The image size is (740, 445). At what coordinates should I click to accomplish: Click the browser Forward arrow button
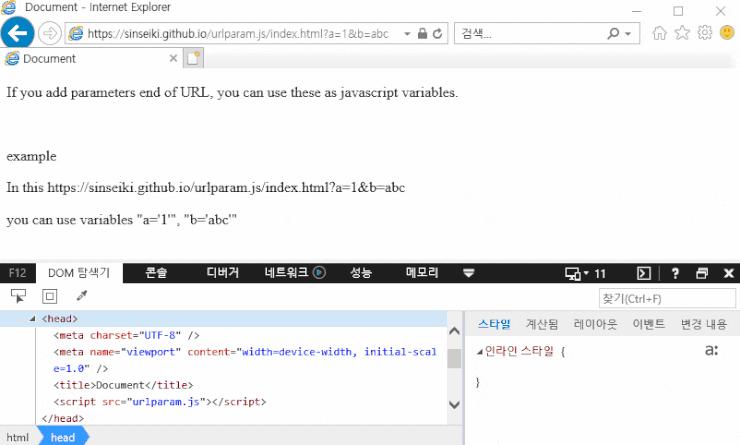pyautogui.click(x=50, y=34)
